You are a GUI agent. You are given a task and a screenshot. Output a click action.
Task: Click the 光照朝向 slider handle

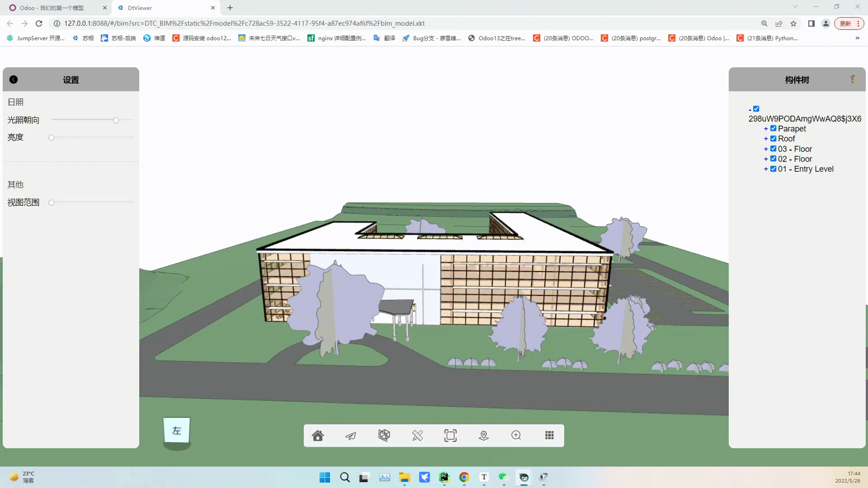[x=116, y=120]
